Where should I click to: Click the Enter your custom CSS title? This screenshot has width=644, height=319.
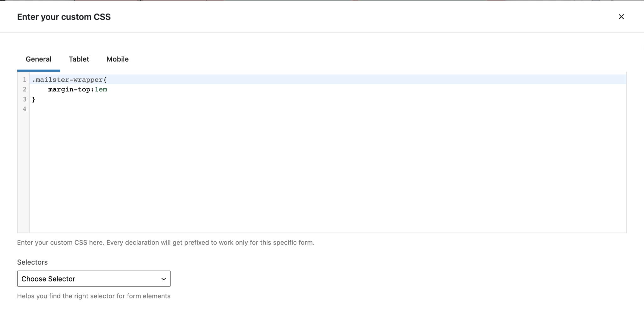pyautogui.click(x=64, y=17)
